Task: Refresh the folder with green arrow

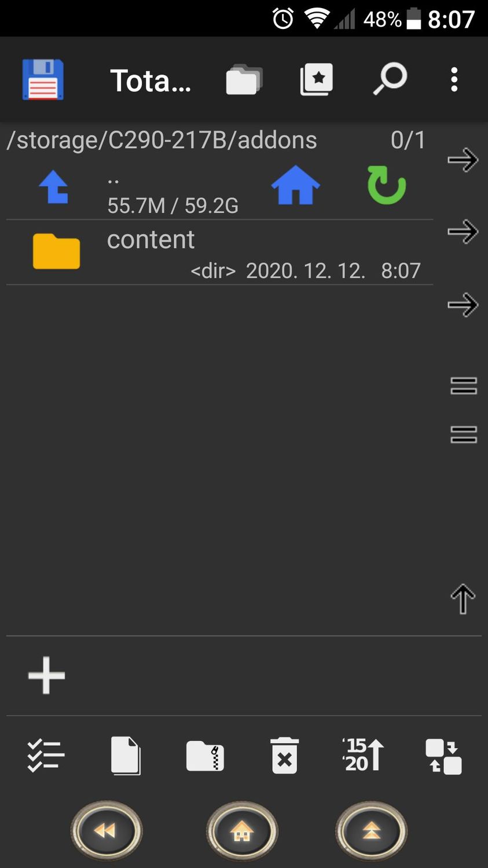Action: coord(386,185)
